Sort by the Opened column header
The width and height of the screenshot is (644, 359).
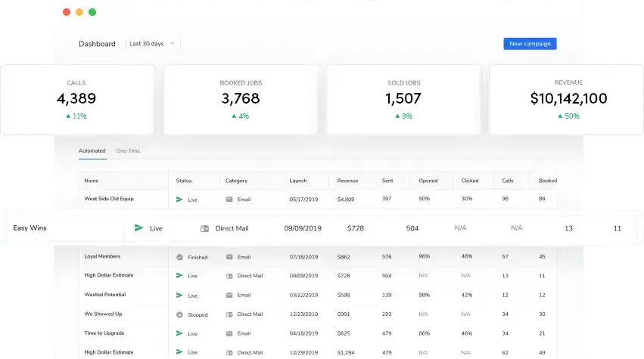[x=428, y=181]
